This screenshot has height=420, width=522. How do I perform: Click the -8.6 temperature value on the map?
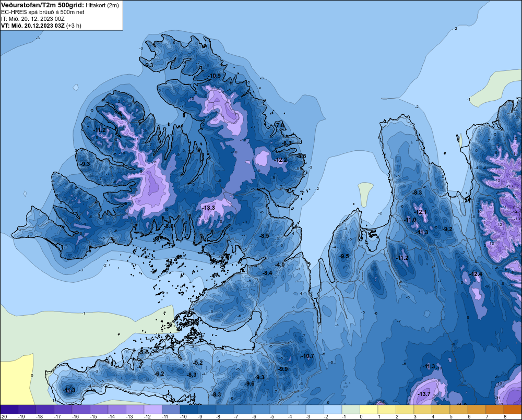coord(169,226)
